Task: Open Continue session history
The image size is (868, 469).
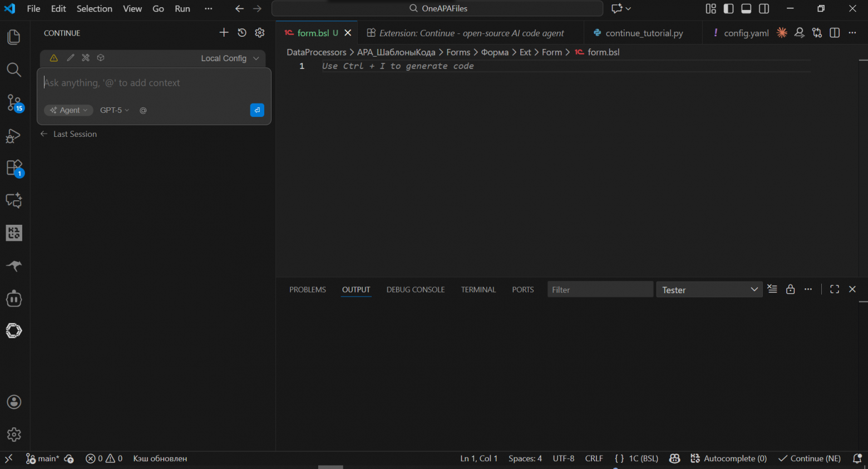Action: point(241,32)
